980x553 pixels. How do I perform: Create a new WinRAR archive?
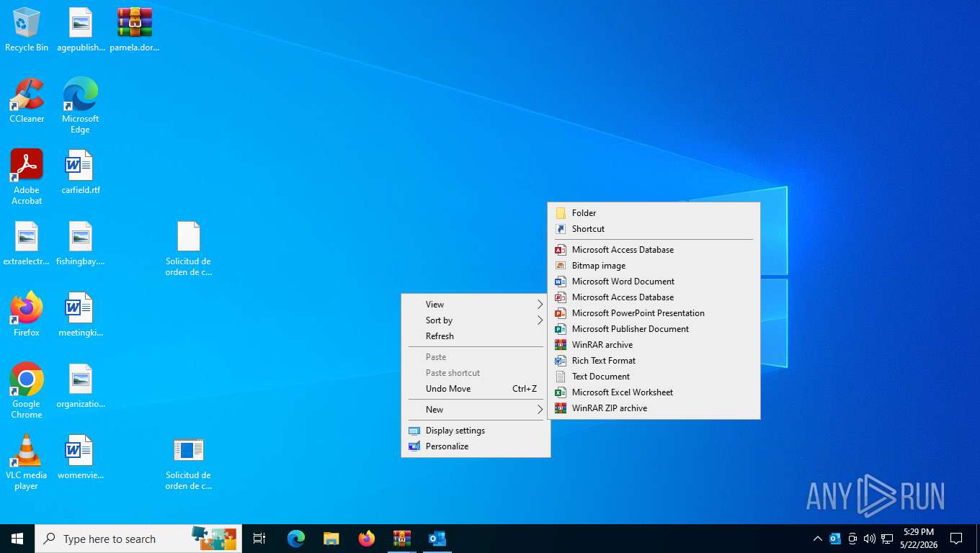(x=654, y=345)
